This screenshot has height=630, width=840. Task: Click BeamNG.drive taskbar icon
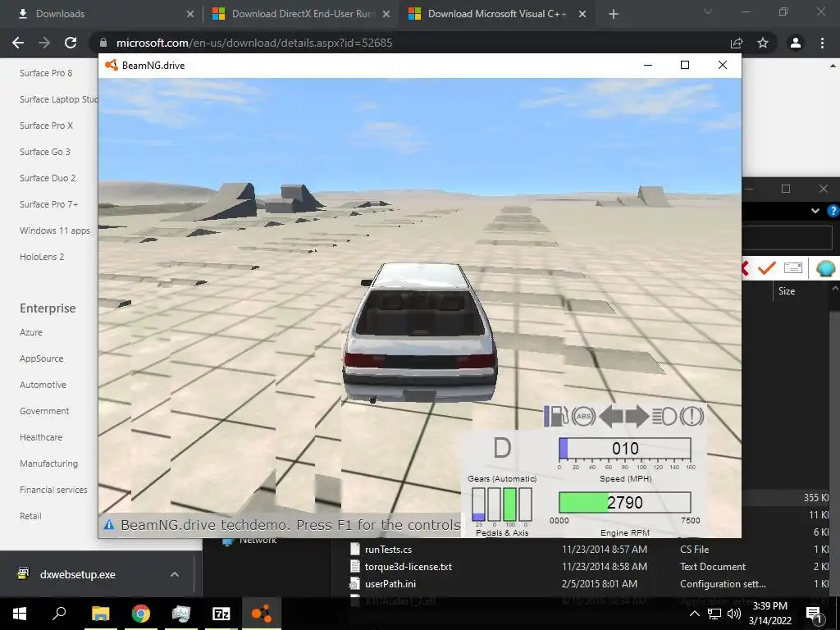[x=262, y=614]
